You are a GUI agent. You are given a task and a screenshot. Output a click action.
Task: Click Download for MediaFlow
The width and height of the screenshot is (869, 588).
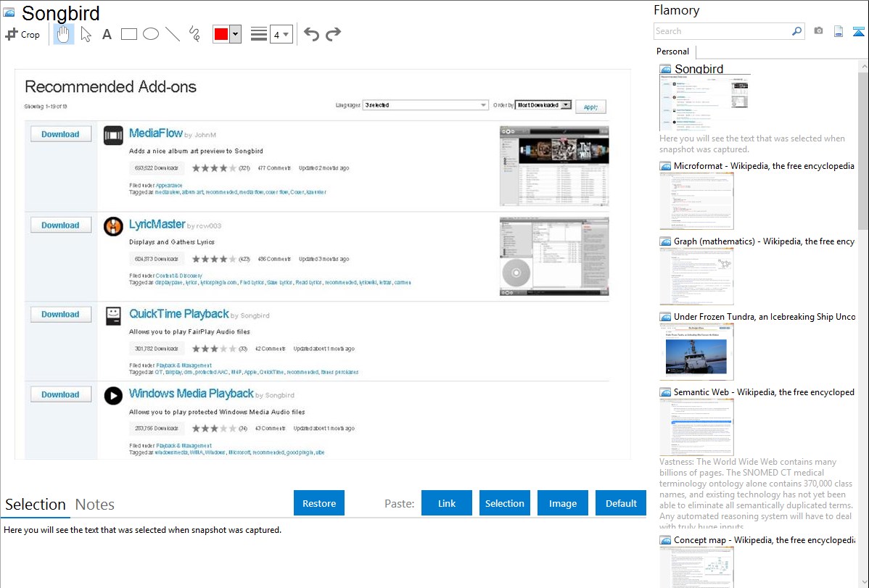(x=60, y=134)
